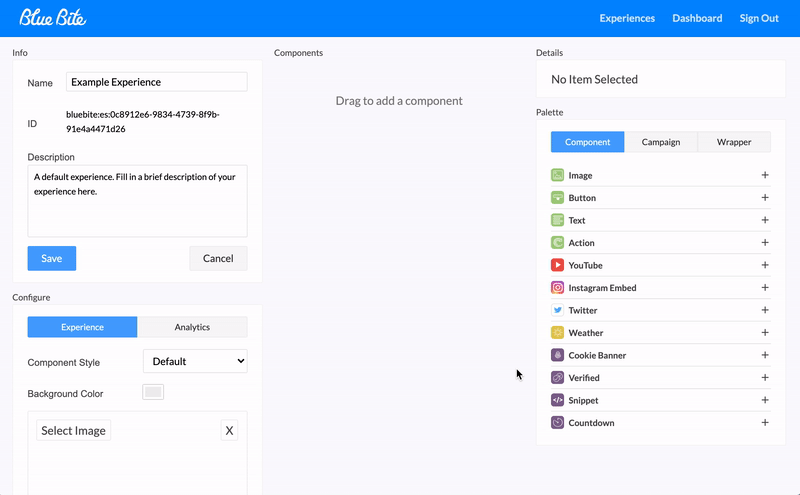Image resolution: width=800 pixels, height=495 pixels.
Task: Click the Snippet code icon
Action: (557, 400)
